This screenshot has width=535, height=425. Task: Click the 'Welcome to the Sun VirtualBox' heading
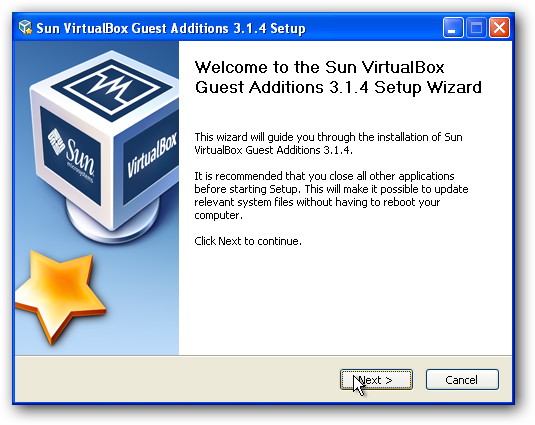(338, 77)
